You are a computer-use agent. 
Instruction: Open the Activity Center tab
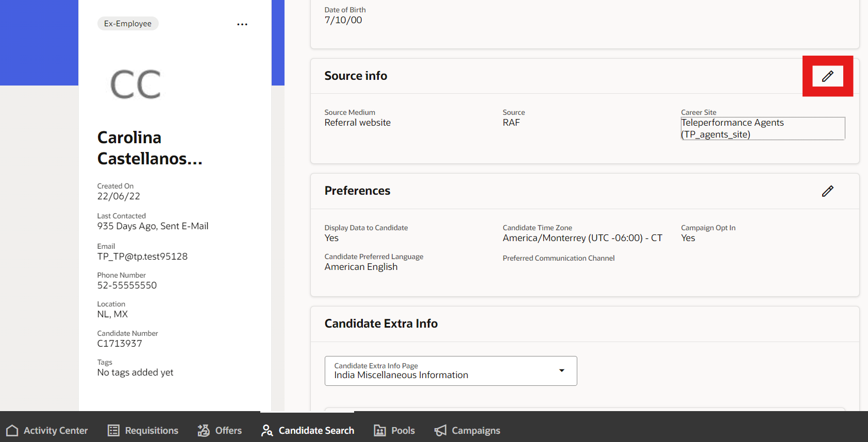[x=47, y=430]
